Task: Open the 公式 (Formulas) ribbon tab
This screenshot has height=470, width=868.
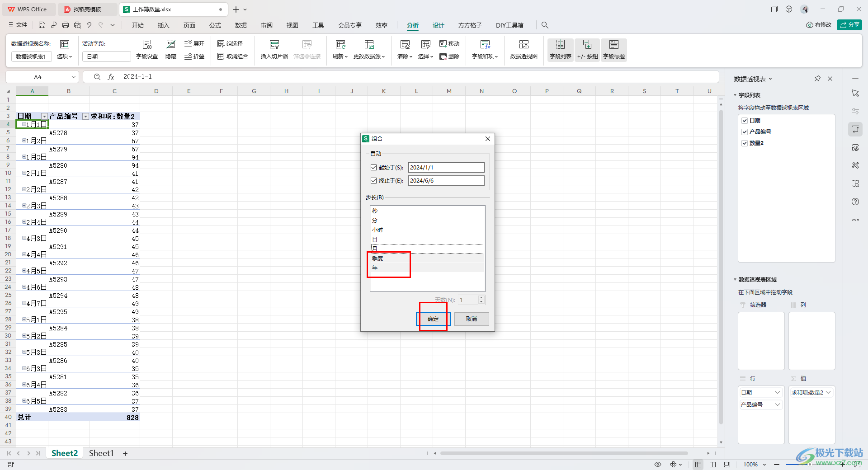Action: point(215,25)
